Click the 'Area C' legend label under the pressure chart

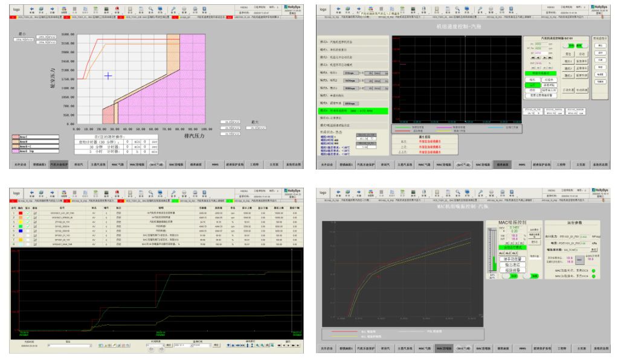(x=24, y=137)
